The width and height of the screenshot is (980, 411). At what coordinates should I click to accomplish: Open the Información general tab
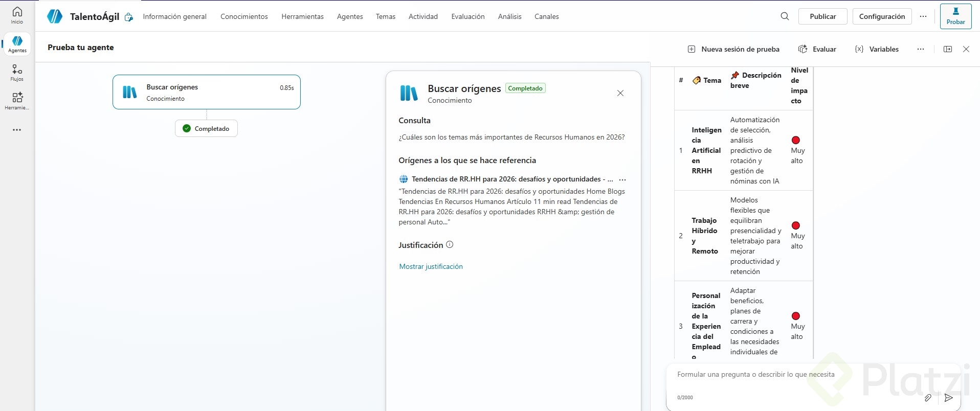pos(175,16)
